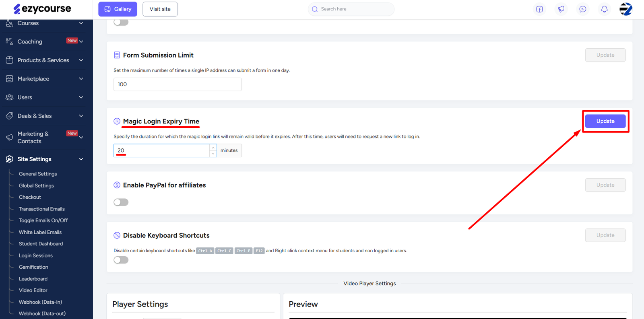Toggle the switch above Form Submission Limit

[x=121, y=22]
